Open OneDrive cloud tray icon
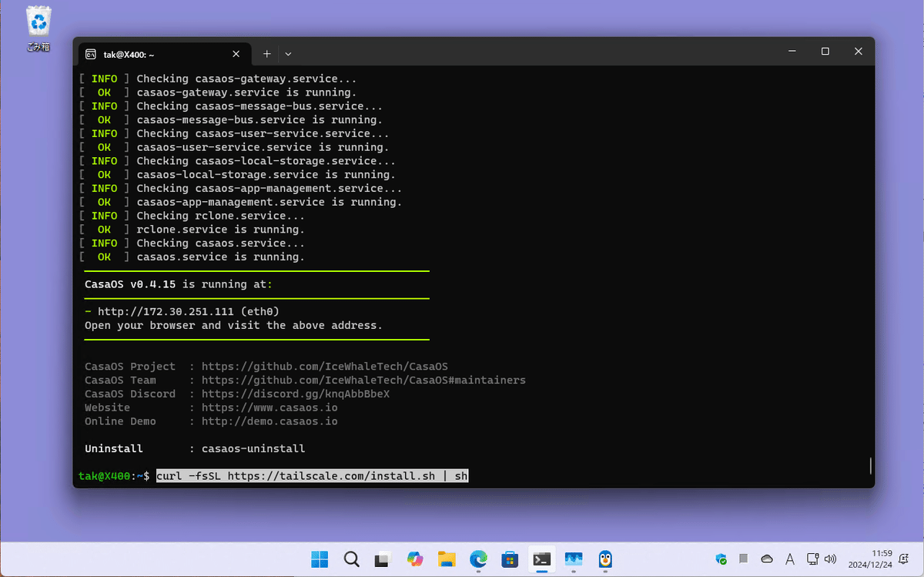The height and width of the screenshot is (577, 924). 767,559
